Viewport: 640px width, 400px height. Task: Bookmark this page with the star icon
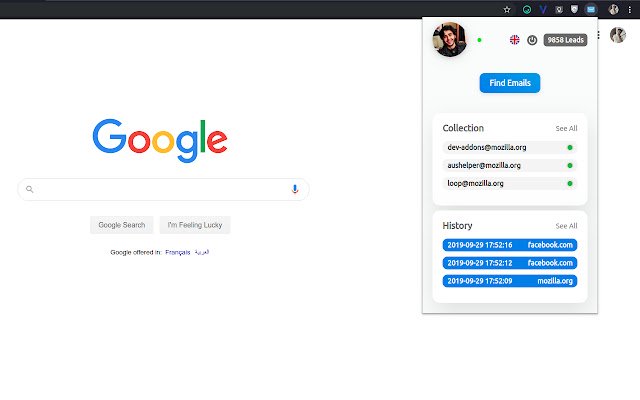point(507,9)
